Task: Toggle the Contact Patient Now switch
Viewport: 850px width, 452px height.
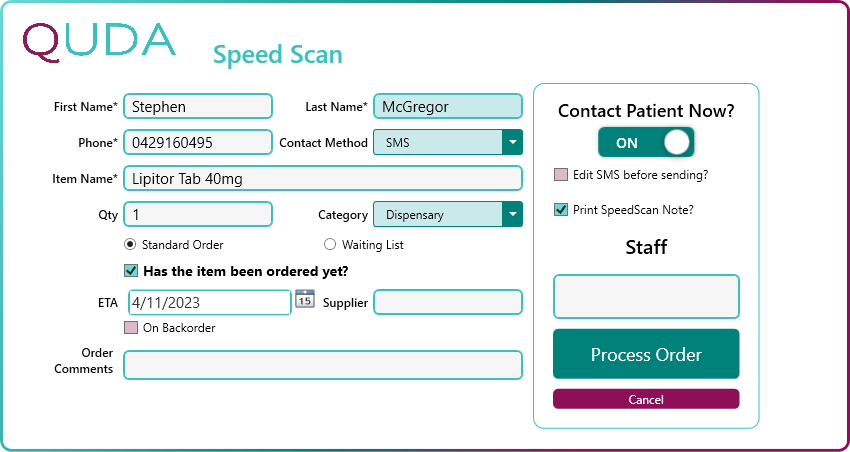Action: pyautogui.click(x=646, y=143)
